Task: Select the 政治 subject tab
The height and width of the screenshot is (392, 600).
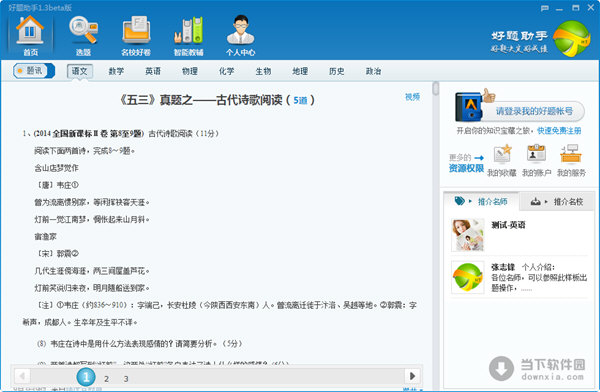Action: [373, 71]
